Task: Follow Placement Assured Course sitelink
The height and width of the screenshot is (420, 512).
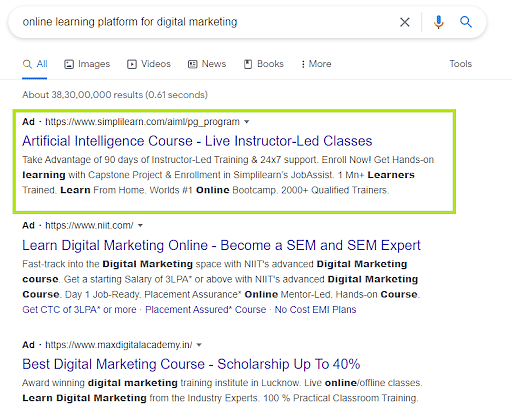Action: coord(205,310)
